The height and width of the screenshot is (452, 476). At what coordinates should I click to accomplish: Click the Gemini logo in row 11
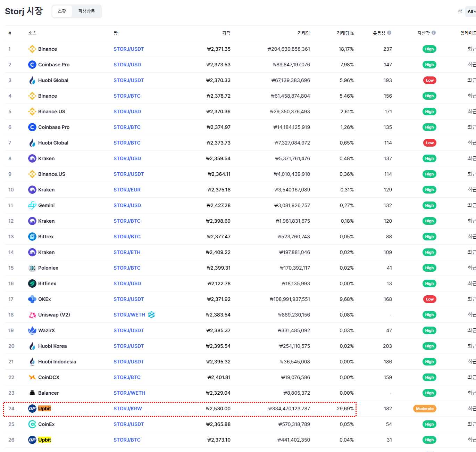32,205
